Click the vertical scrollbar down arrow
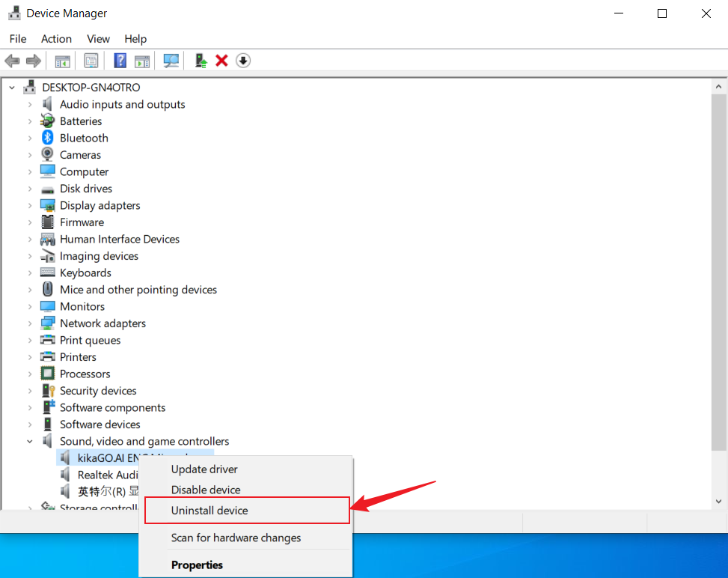 (720, 502)
